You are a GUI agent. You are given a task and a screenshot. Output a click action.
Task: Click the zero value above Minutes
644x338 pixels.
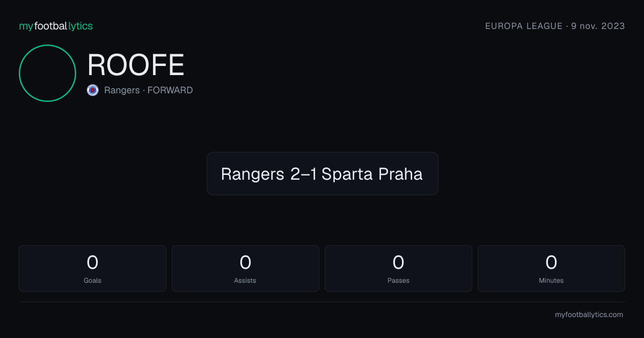pyautogui.click(x=551, y=262)
